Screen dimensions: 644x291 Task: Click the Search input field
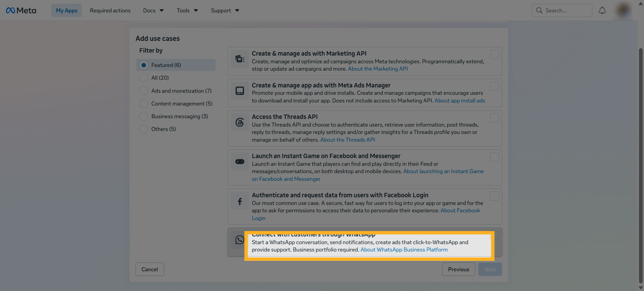(562, 10)
